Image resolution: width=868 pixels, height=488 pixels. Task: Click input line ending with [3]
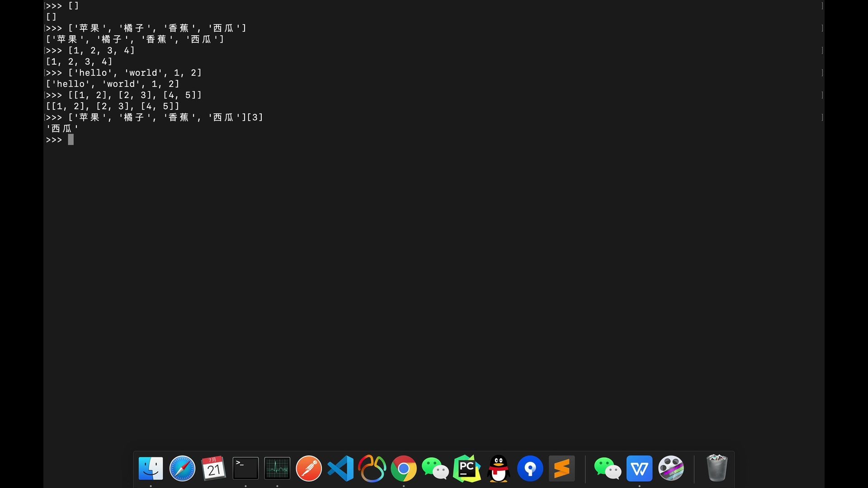(x=154, y=117)
